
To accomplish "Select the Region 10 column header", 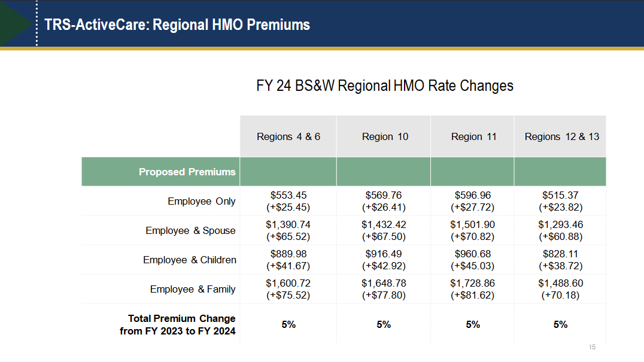I will pyautogui.click(x=385, y=136).
